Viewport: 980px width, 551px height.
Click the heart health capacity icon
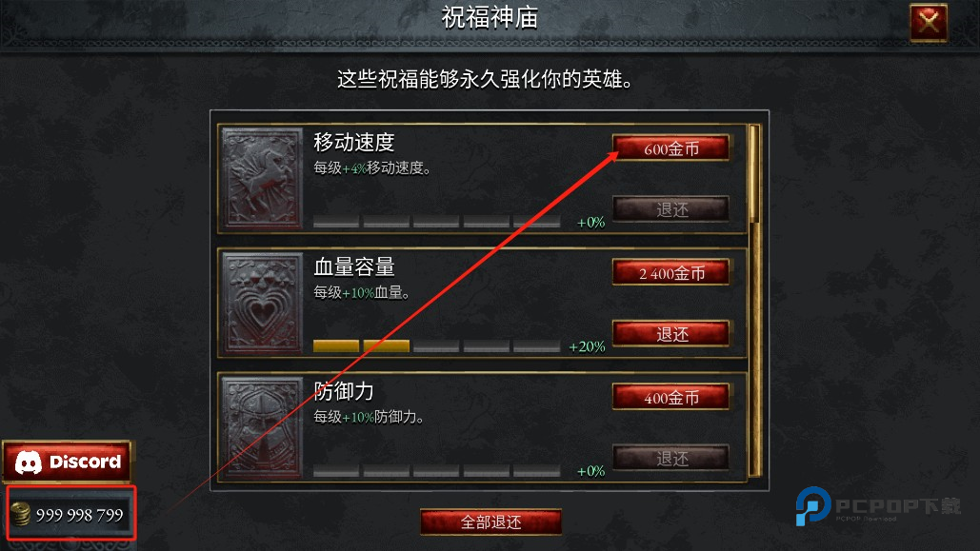click(263, 303)
